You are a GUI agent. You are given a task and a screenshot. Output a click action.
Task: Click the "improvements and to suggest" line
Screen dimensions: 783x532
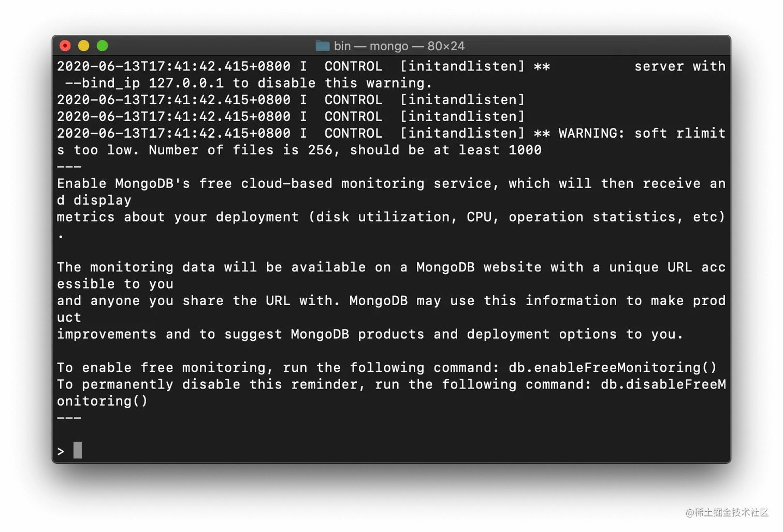point(370,334)
